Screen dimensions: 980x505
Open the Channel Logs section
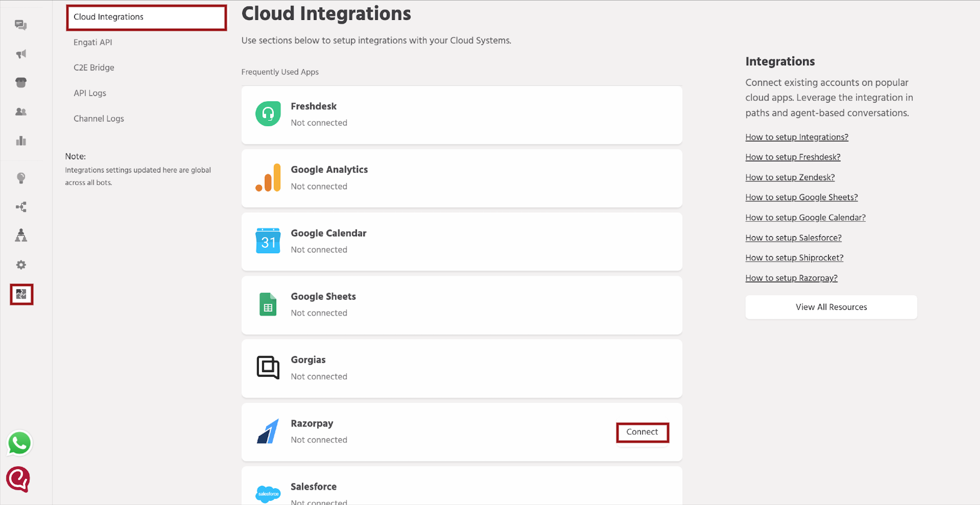(x=98, y=118)
